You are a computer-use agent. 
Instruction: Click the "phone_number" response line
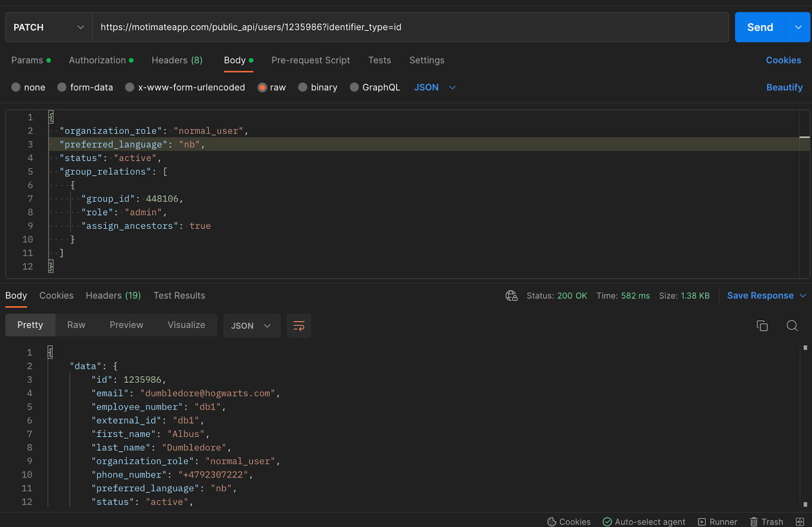click(172, 475)
